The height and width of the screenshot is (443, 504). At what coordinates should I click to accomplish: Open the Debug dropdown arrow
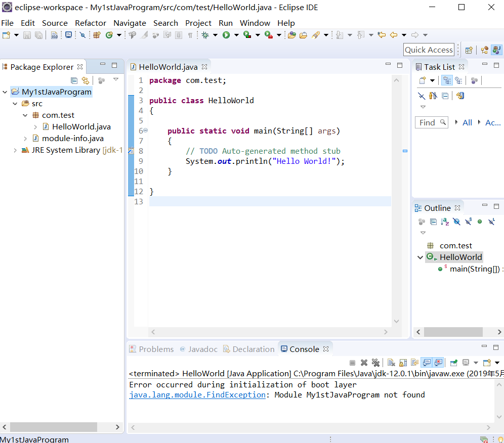point(216,35)
